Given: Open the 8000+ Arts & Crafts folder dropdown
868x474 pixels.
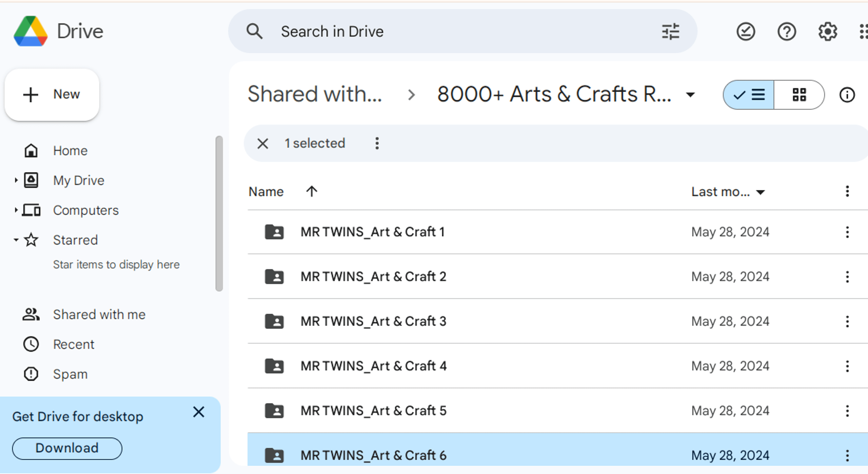Looking at the screenshot, I should coord(690,95).
